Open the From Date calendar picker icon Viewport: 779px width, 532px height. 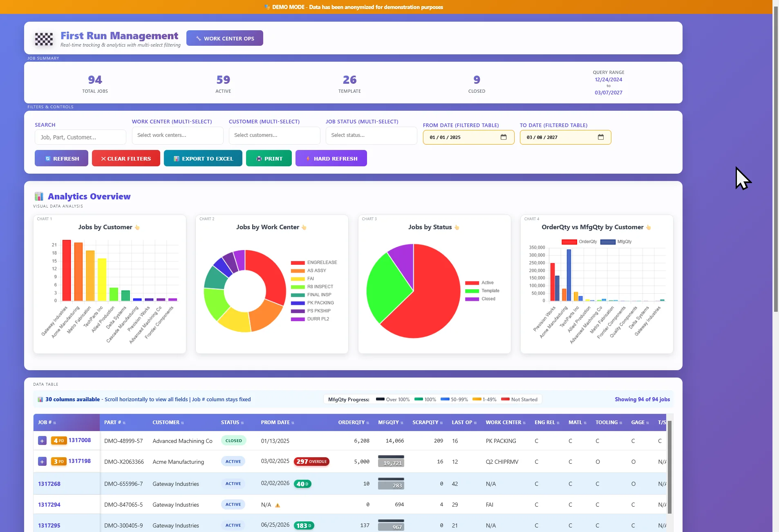[x=504, y=137]
